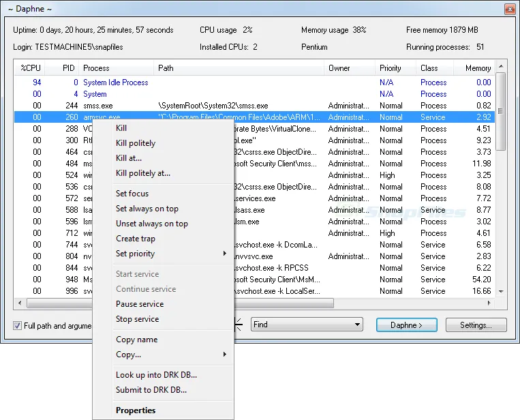Sort by the Process column header
Viewport: 520px width, 420px height.
tap(117, 68)
